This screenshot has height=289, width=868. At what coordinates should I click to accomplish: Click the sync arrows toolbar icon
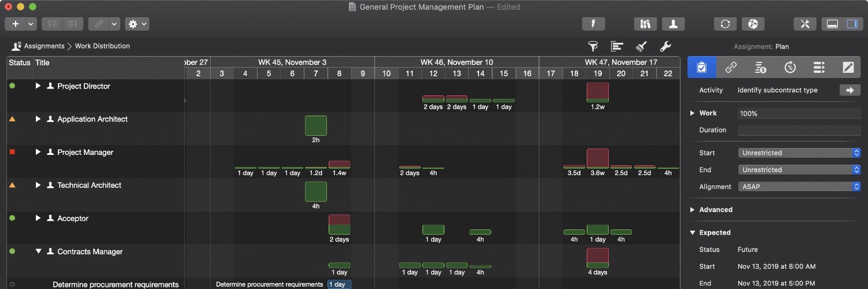[x=725, y=24]
